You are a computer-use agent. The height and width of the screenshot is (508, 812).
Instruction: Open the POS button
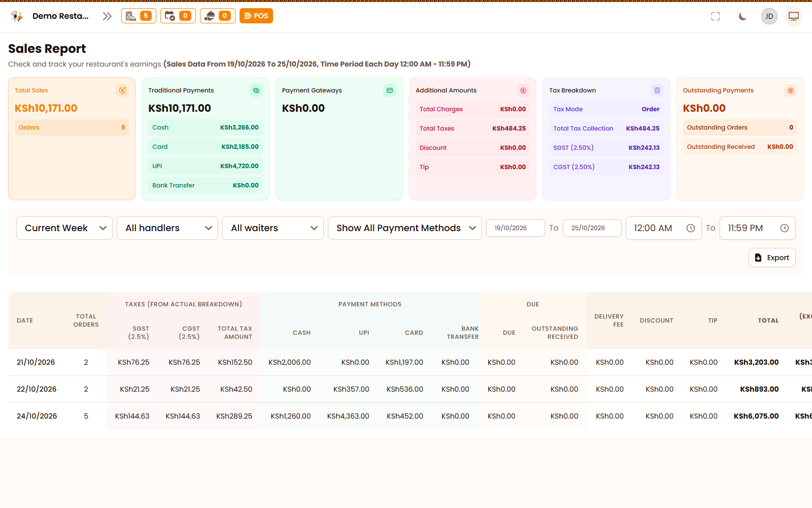(256, 16)
